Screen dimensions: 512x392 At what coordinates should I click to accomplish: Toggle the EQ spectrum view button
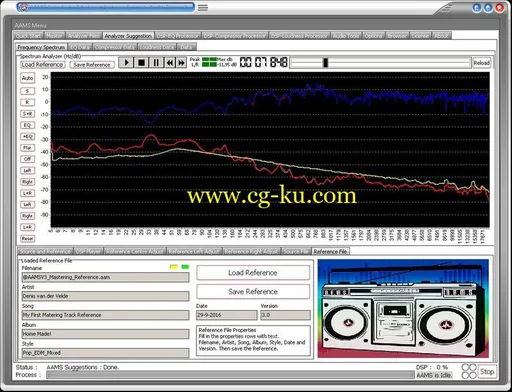(x=27, y=125)
